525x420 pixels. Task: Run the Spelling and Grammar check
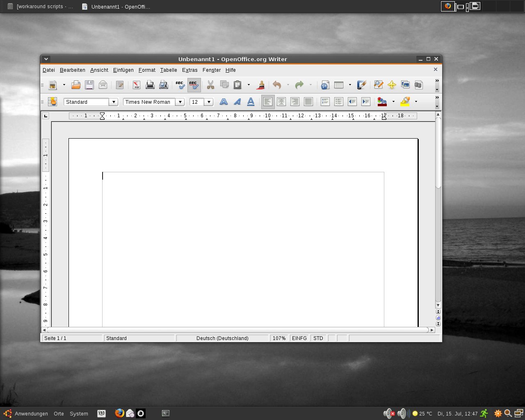[180, 85]
